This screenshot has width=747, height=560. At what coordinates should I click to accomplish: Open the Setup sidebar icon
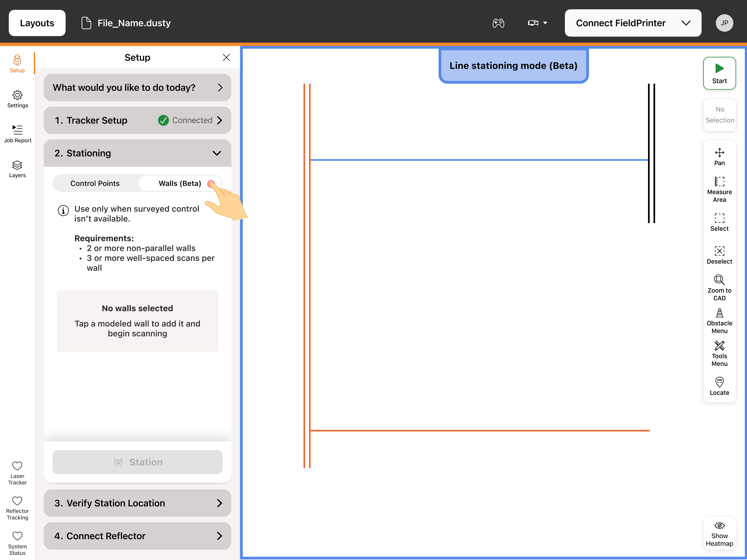click(x=17, y=63)
